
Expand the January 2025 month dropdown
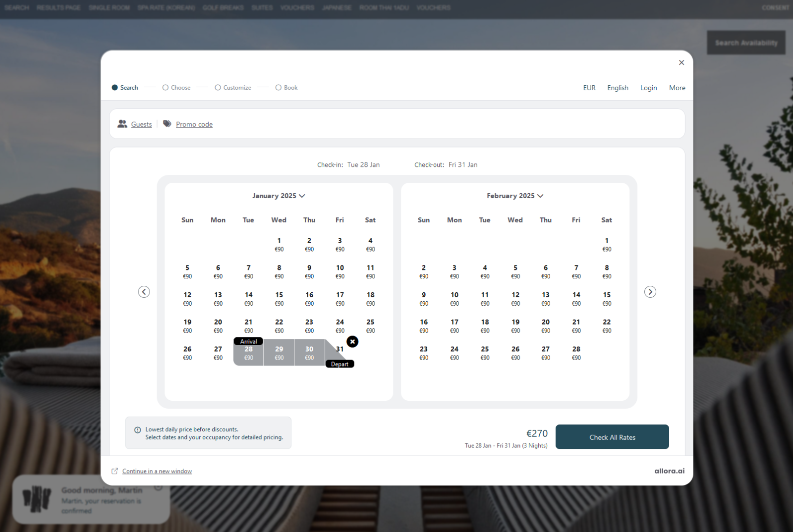pos(279,196)
